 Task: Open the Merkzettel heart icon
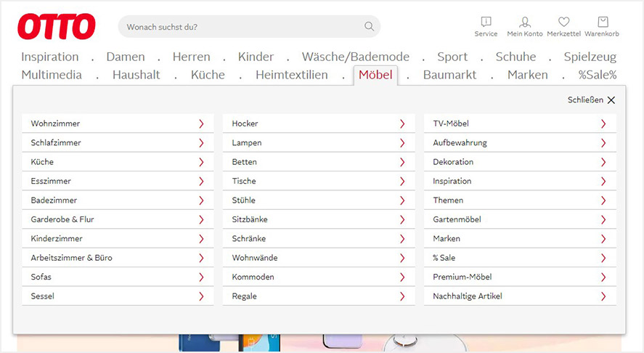click(x=564, y=22)
